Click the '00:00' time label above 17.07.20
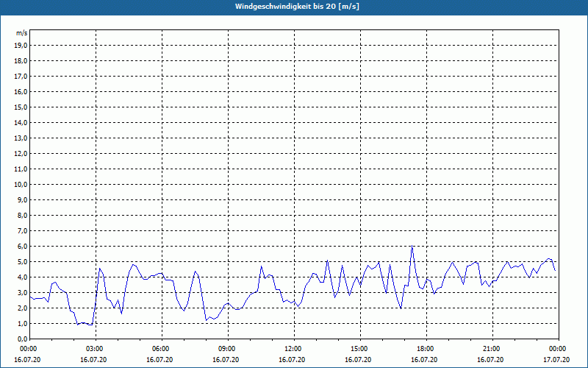The height and width of the screenshot is (368, 588). pyautogui.click(x=557, y=349)
